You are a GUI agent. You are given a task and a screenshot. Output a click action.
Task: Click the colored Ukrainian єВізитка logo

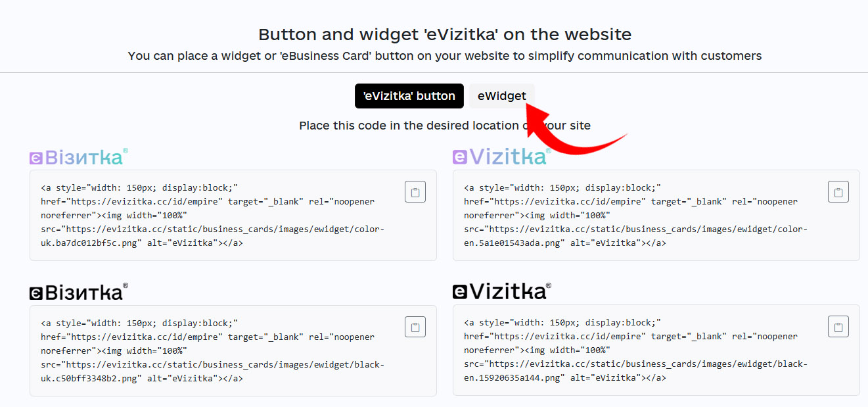click(x=79, y=157)
